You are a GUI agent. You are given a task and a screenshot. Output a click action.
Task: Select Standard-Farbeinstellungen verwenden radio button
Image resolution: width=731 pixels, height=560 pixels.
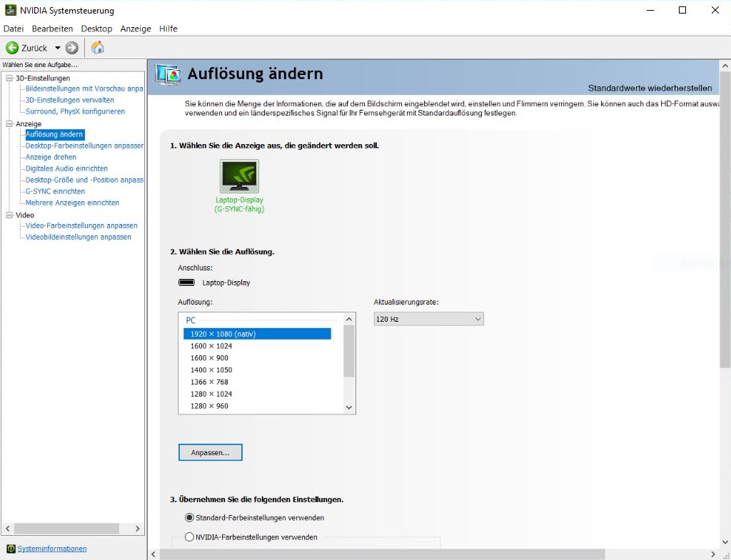click(x=189, y=518)
